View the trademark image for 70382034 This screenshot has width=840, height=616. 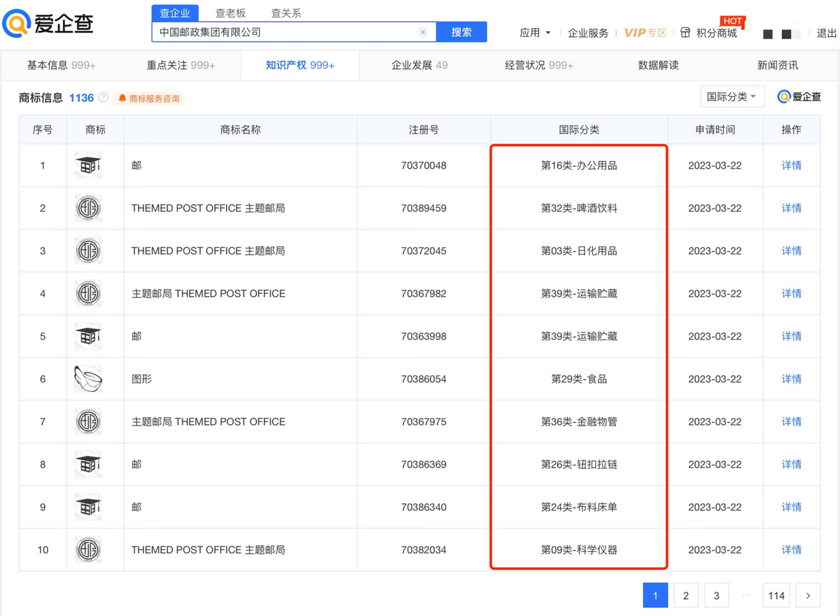88,549
